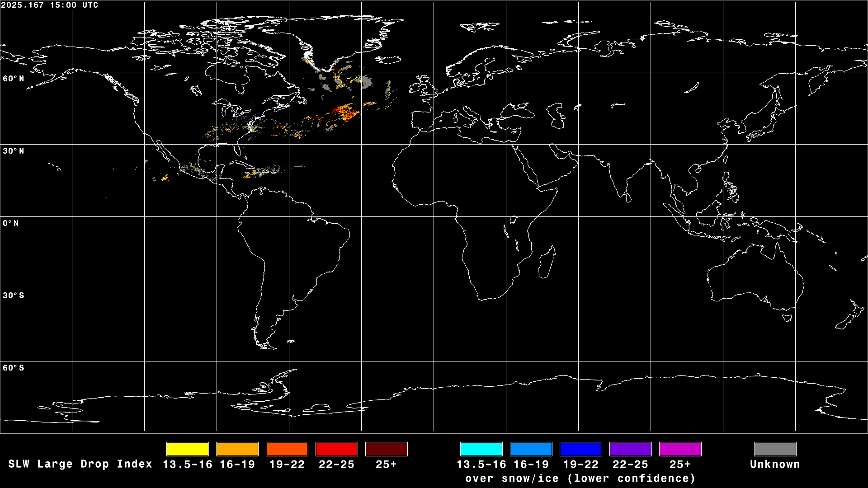Click the orange-red 19-22 legend swatch

click(x=287, y=449)
